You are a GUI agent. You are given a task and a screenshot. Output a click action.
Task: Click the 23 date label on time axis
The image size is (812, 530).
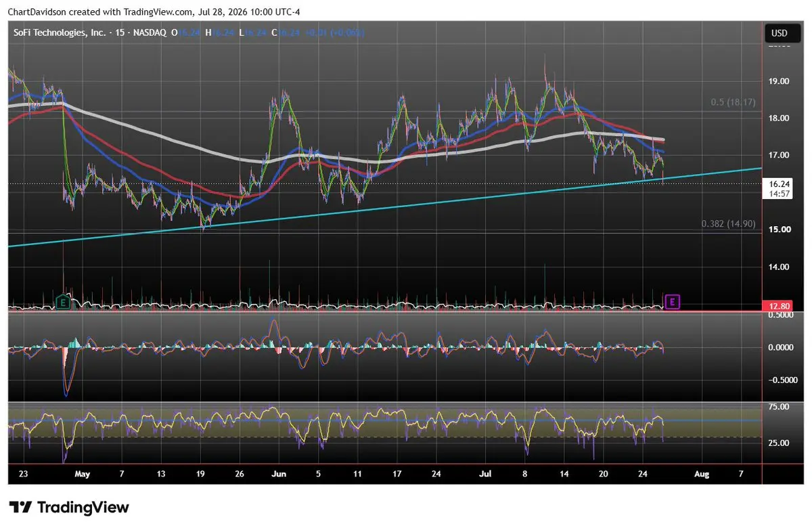pos(24,474)
